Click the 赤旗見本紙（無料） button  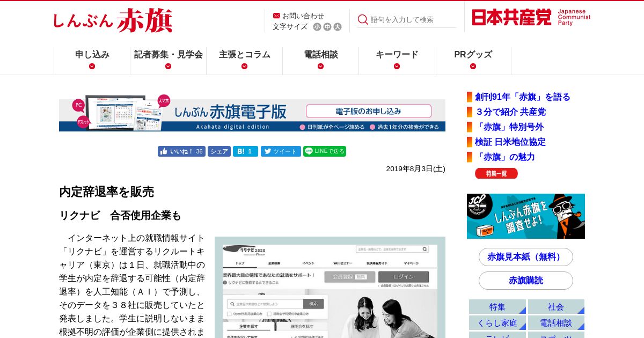point(526,257)
